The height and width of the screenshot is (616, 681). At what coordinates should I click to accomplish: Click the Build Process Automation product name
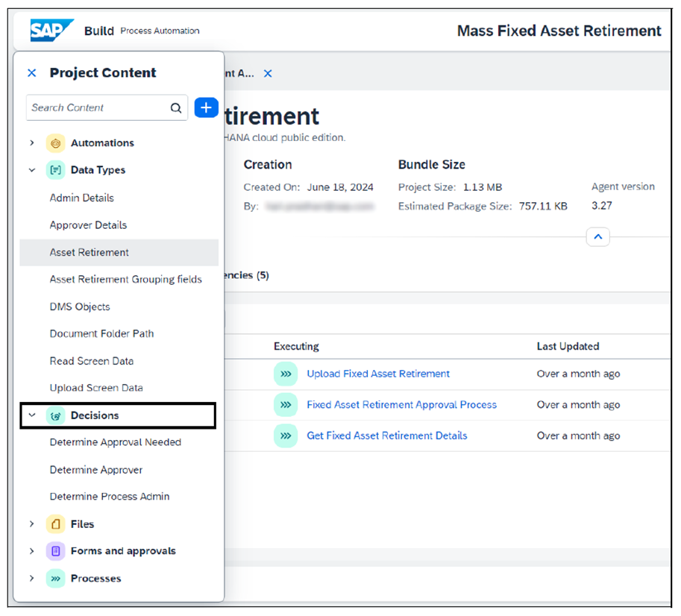(142, 31)
